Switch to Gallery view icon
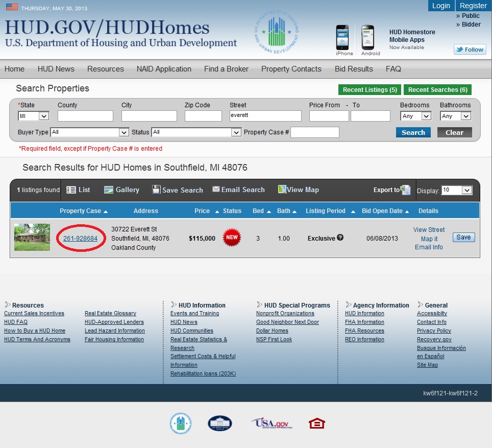Viewport: 492px width, 448px height. [x=109, y=190]
